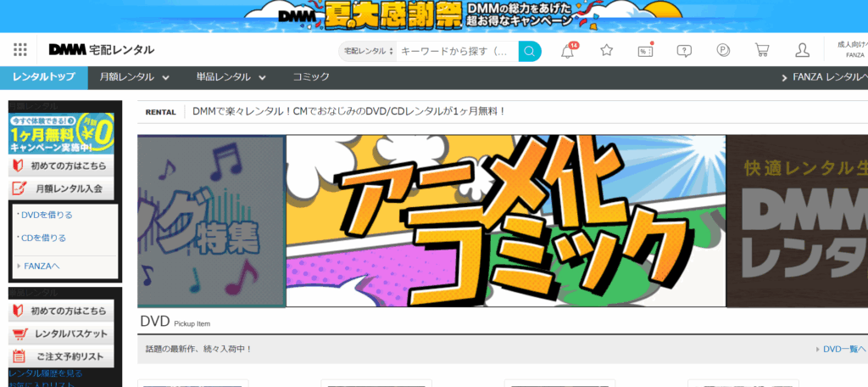Click 初めての方はこちら button under 単品レンタル

coord(61,311)
